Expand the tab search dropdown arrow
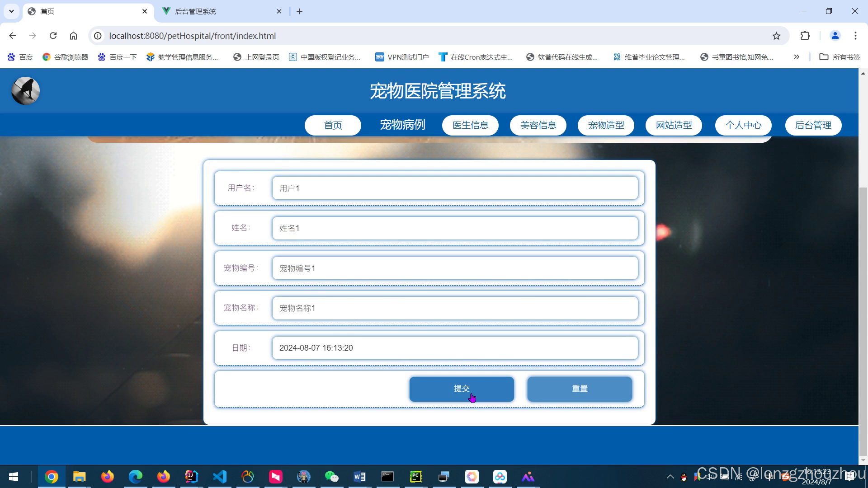 (11, 11)
